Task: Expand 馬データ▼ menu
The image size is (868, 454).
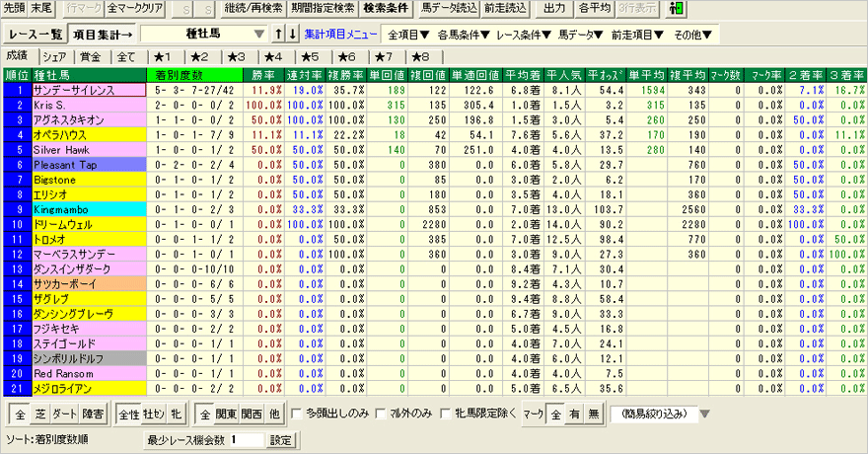Action: (580, 35)
